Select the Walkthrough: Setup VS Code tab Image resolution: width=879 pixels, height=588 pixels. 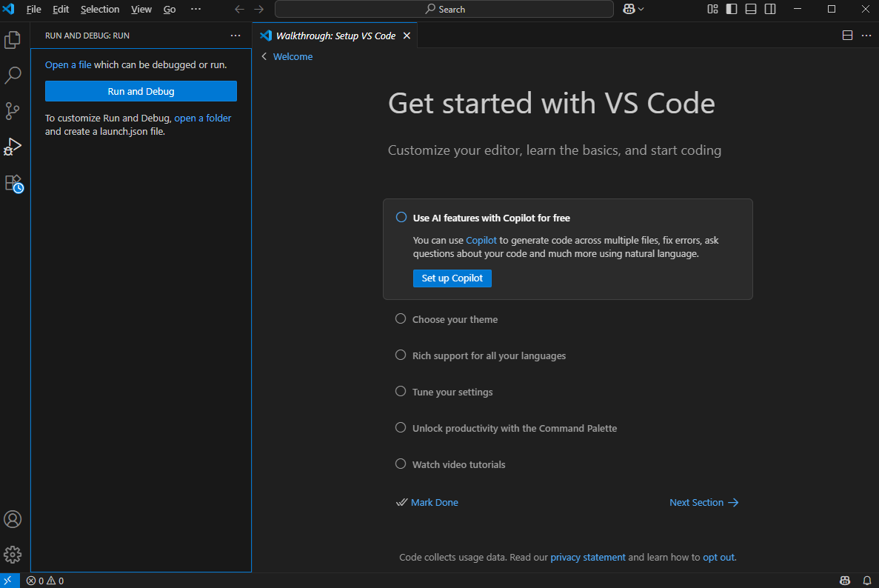335,36
